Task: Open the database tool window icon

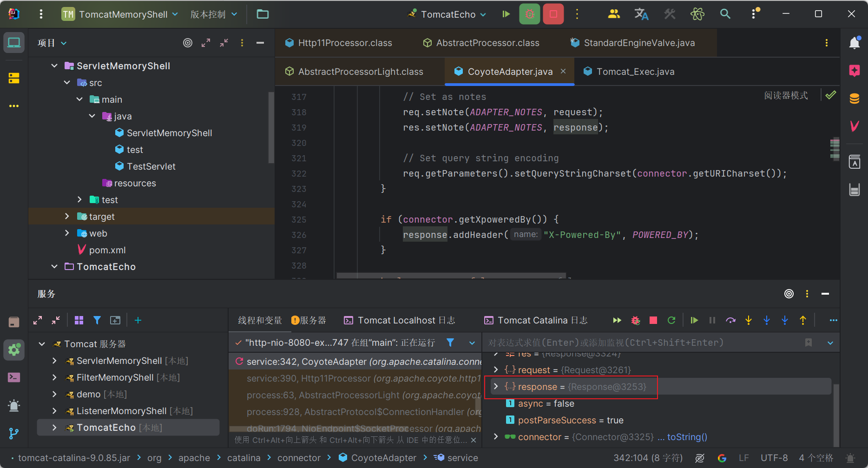Action: pyautogui.click(x=855, y=99)
